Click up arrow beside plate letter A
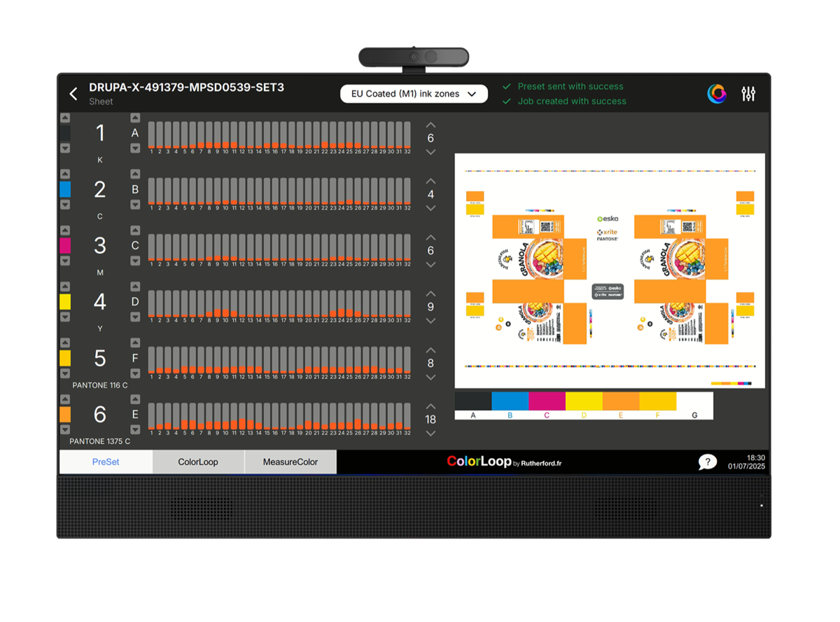 click(135, 118)
